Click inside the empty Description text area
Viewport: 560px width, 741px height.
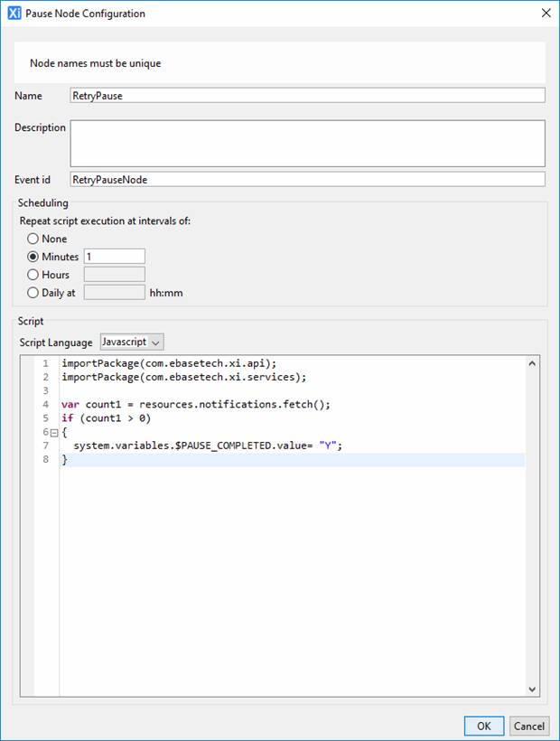(x=307, y=144)
